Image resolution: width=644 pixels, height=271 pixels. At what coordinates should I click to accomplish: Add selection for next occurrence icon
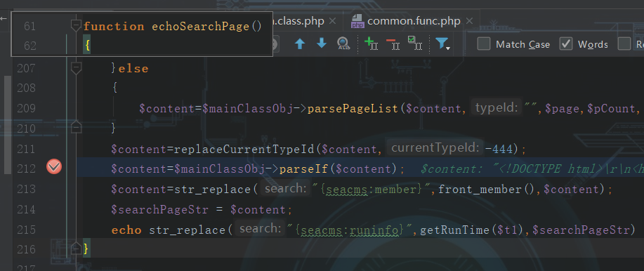371,43
